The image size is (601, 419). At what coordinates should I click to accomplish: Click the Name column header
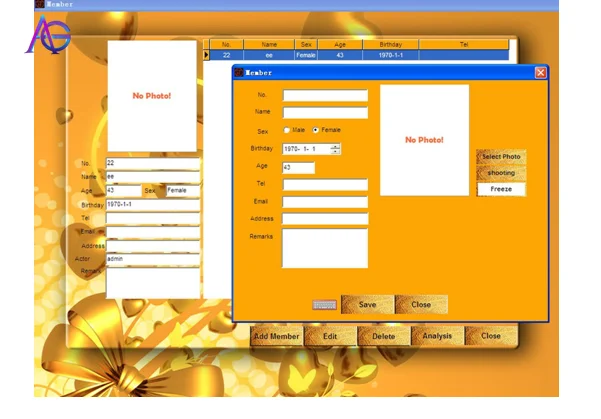coord(269,44)
